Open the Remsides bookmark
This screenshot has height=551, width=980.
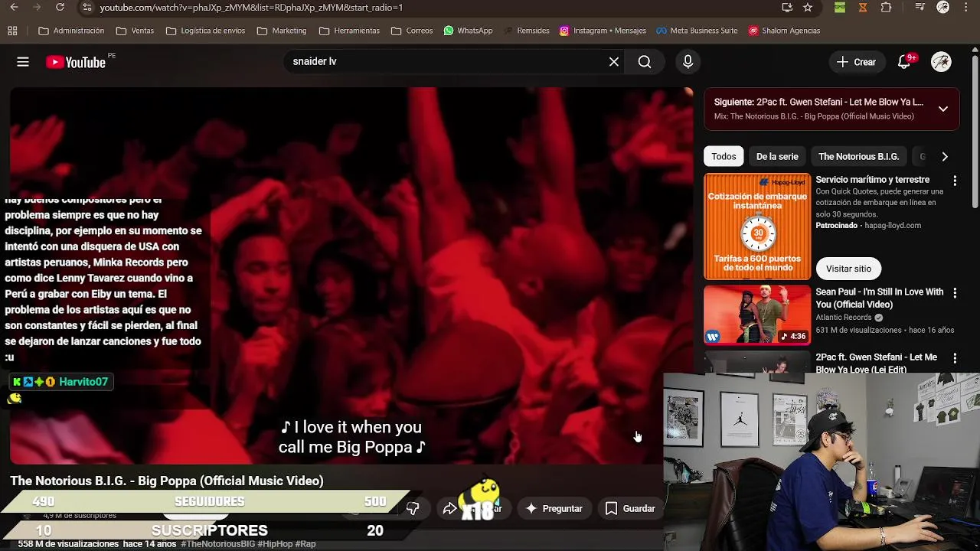pos(526,31)
